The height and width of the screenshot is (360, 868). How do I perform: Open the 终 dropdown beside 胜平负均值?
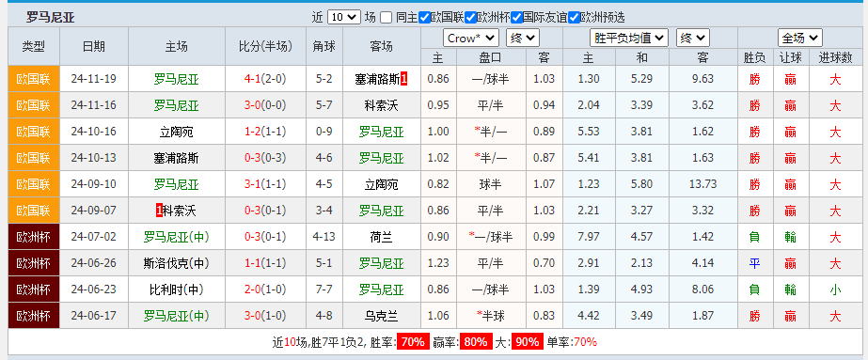[x=692, y=39]
